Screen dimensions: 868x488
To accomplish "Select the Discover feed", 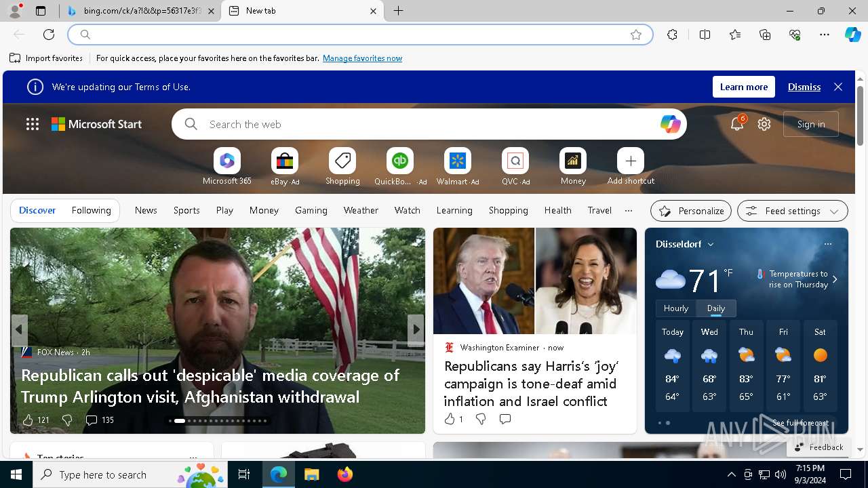I will [37, 211].
